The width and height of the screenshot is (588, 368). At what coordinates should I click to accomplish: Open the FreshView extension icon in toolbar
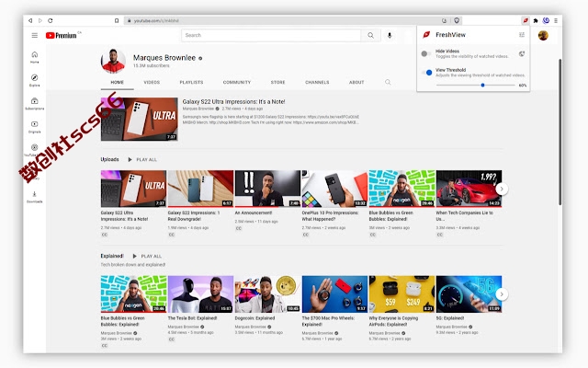click(526, 20)
